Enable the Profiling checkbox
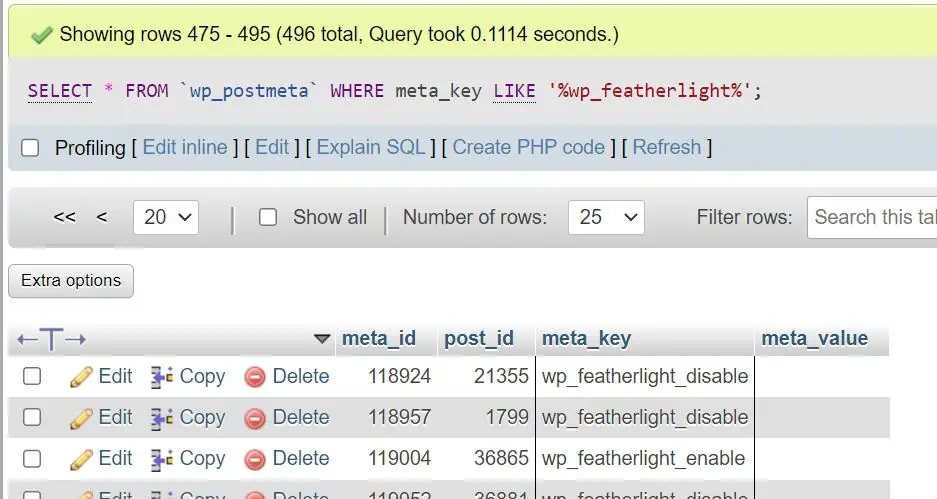This screenshot has height=499, width=937. click(31, 148)
